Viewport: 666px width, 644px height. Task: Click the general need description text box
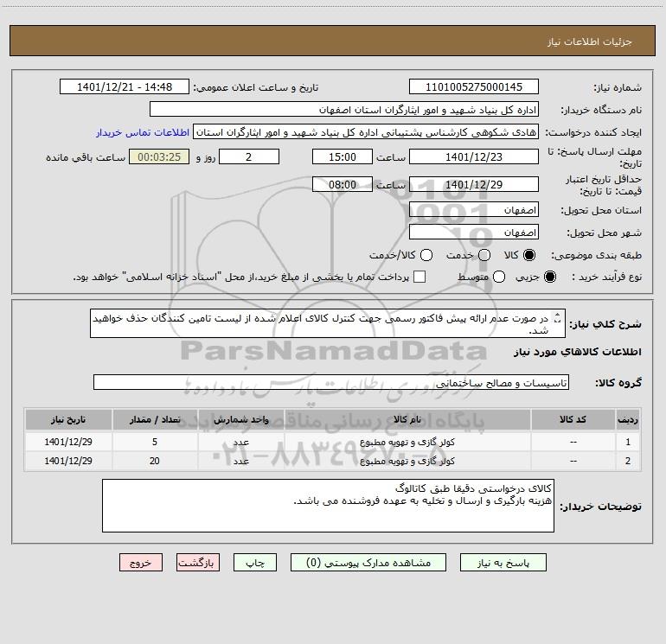(328, 323)
